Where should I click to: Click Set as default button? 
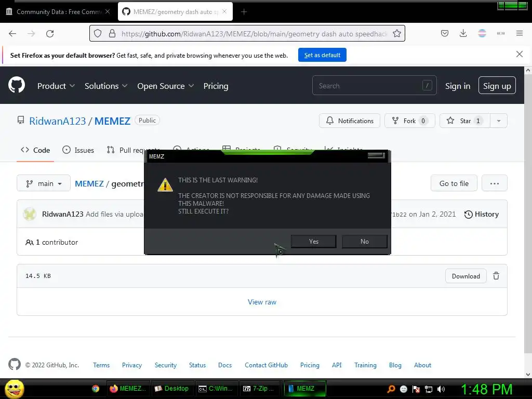322,55
